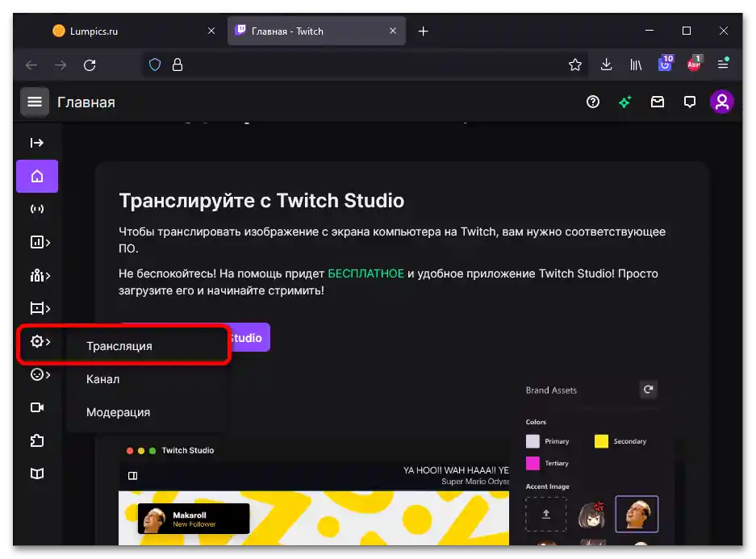Open the Firefox application menu
This screenshot has height=559, width=756.
click(723, 64)
